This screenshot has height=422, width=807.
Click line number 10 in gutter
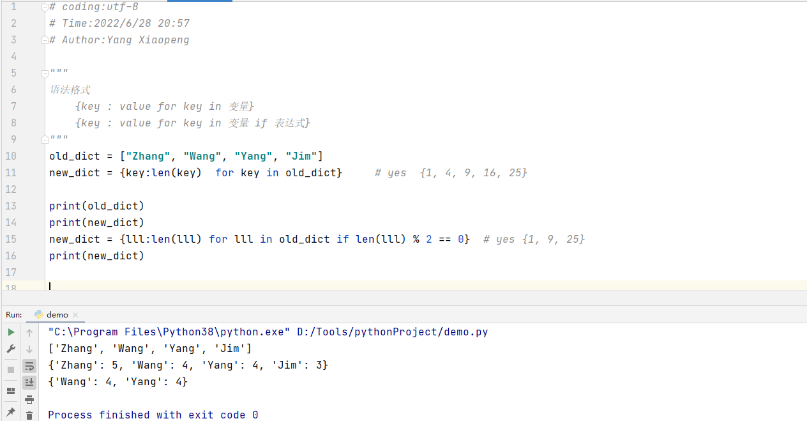click(11, 156)
